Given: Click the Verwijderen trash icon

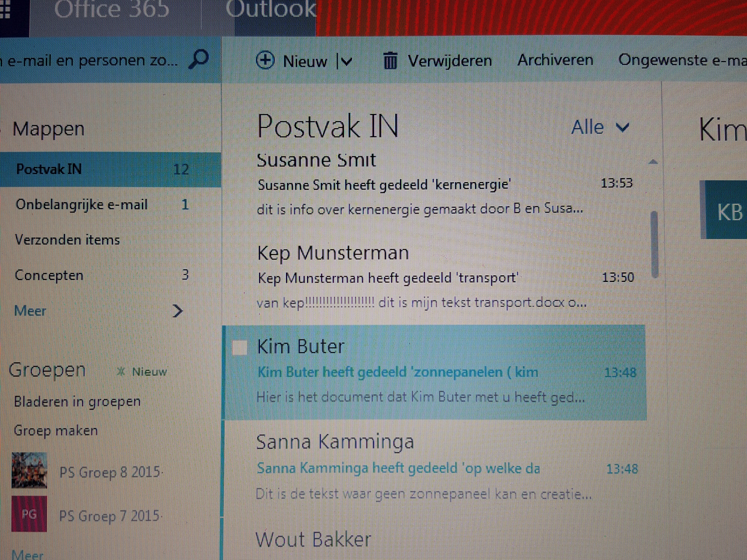Looking at the screenshot, I should click(390, 60).
